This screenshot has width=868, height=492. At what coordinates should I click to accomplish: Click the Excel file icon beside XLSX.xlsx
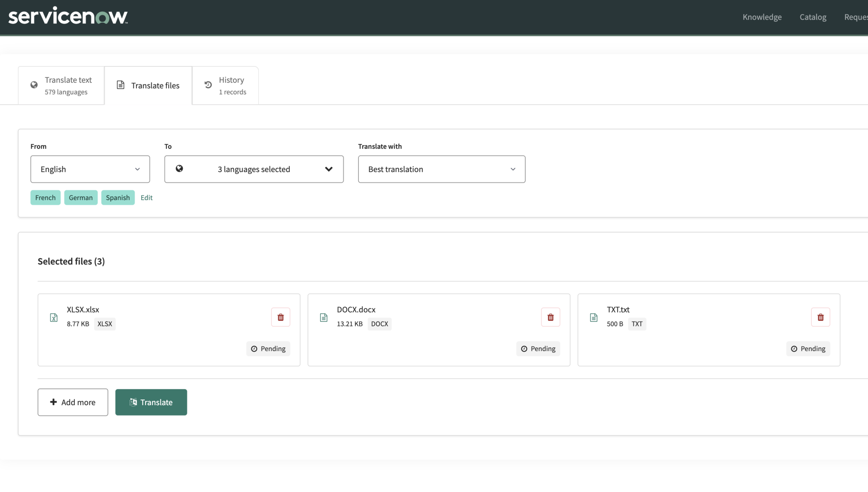pyautogui.click(x=54, y=317)
